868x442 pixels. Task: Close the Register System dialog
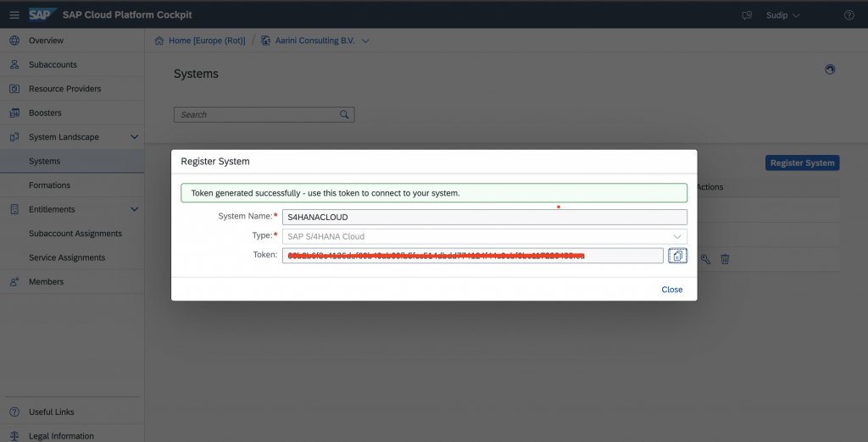672,290
